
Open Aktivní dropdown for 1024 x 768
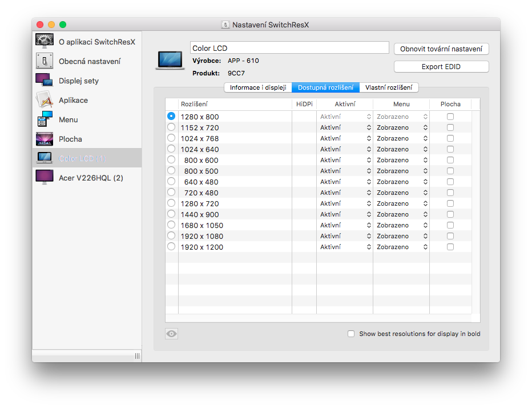(345, 138)
